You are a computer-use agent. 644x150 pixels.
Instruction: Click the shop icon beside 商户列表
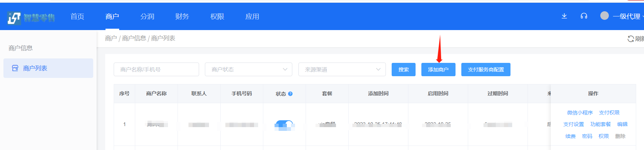coord(15,68)
